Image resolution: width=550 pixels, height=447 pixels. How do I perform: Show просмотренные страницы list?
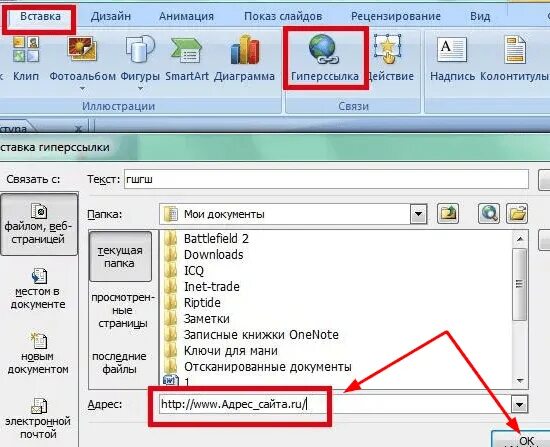pos(122,310)
